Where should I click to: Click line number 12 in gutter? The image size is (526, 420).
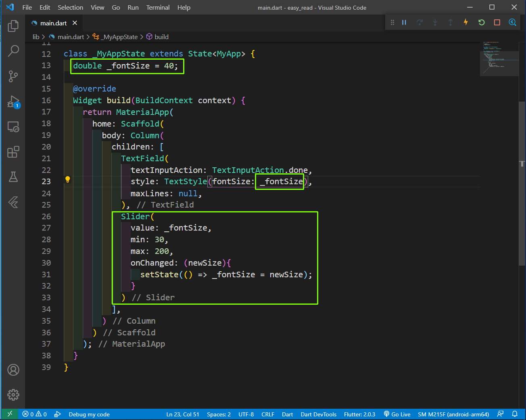(46, 54)
